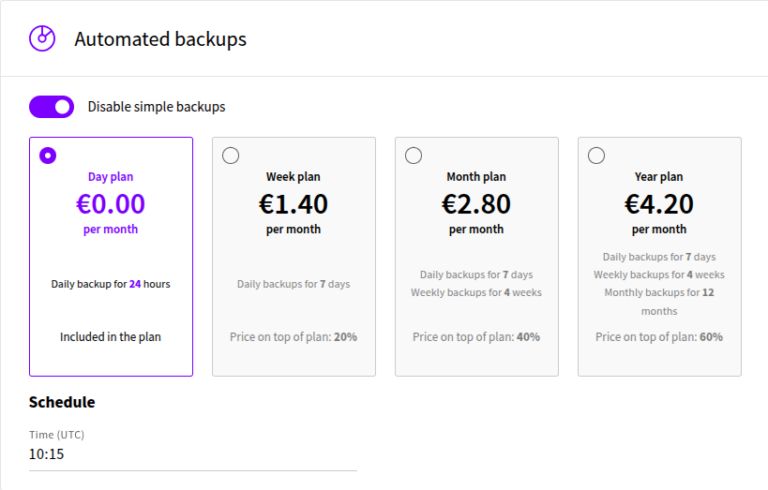Enable the Year plan radio button
Screen dimensions: 768x490
pyautogui.click(x=596, y=155)
